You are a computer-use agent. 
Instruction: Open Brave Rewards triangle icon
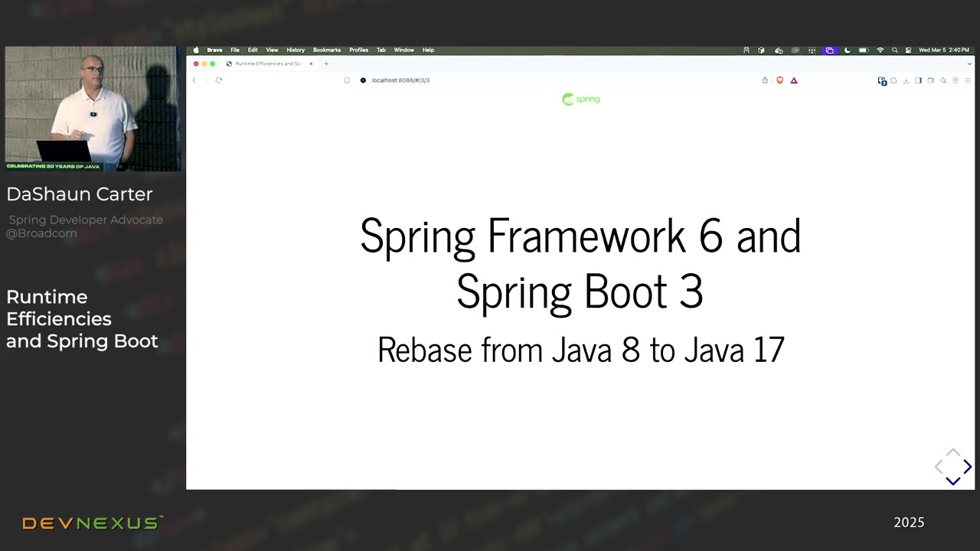(794, 80)
